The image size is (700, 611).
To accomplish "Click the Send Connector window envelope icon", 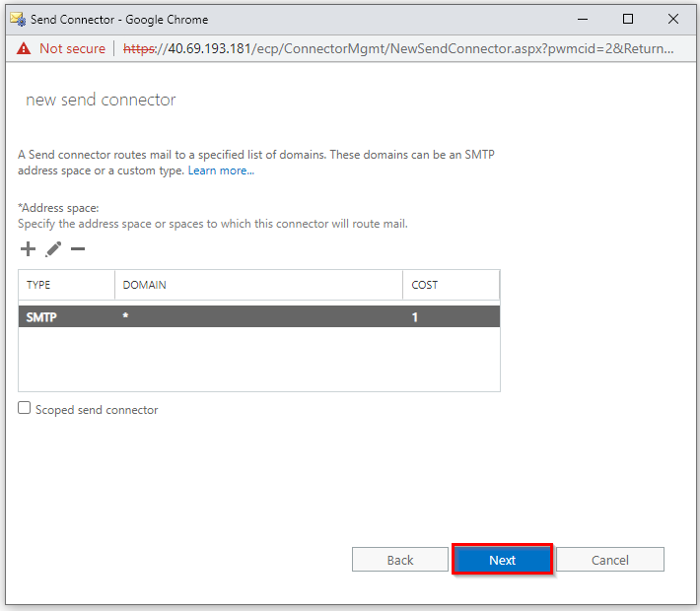I will pyautogui.click(x=18, y=19).
